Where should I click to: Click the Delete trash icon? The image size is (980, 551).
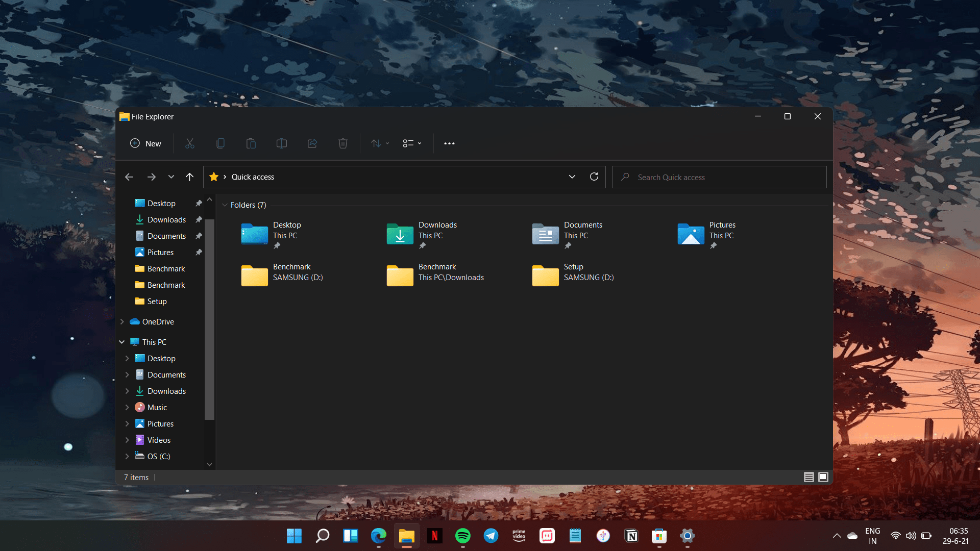(x=343, y=143)
